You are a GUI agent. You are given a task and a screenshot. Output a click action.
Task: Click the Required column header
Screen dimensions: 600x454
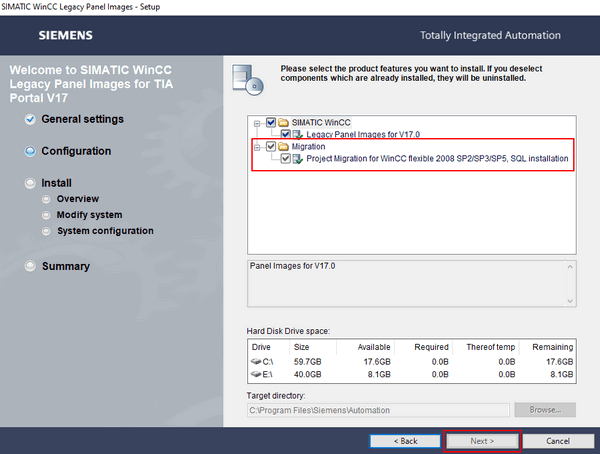(x=431, y=347)
